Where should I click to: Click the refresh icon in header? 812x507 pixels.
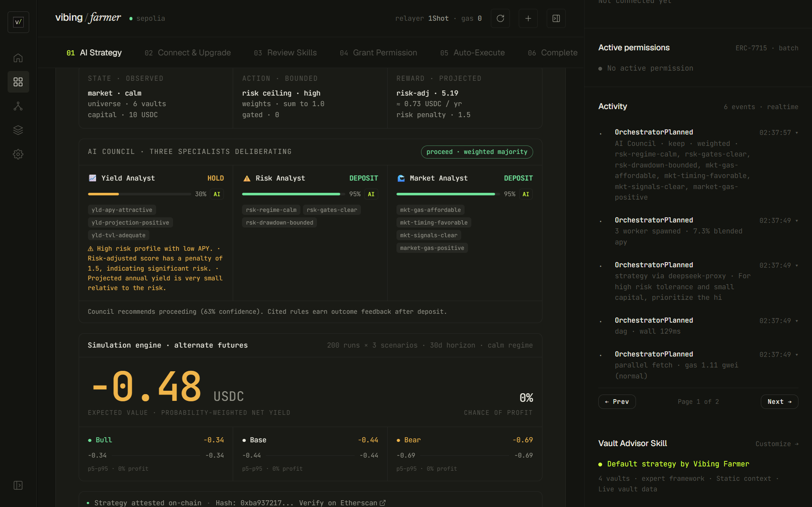(x=500, y=19)
